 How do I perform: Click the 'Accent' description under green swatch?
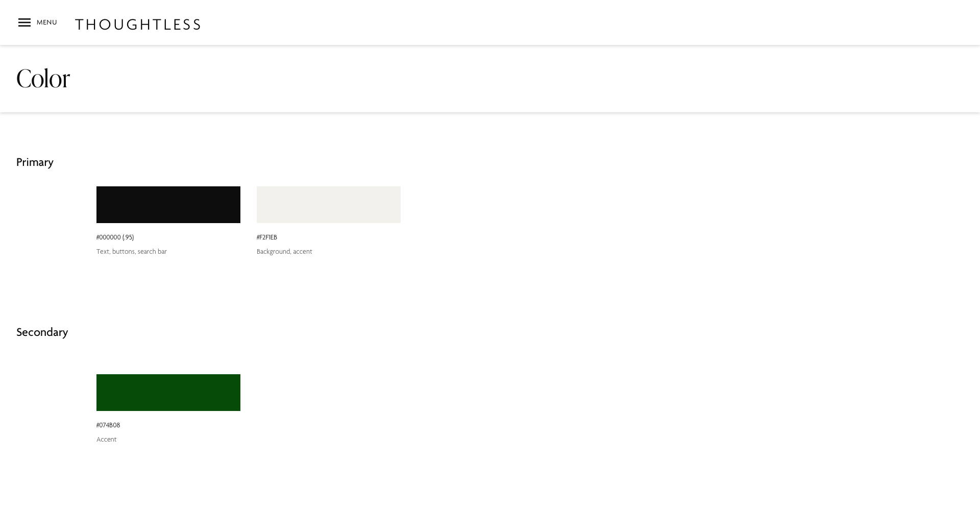(x=107, y=440)
